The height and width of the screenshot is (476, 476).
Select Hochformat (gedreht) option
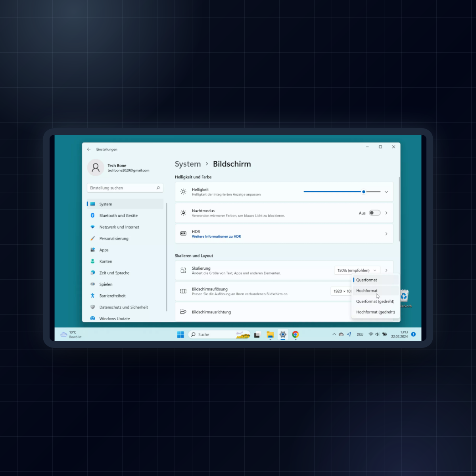pyautogui.click(x=376, y=312)
